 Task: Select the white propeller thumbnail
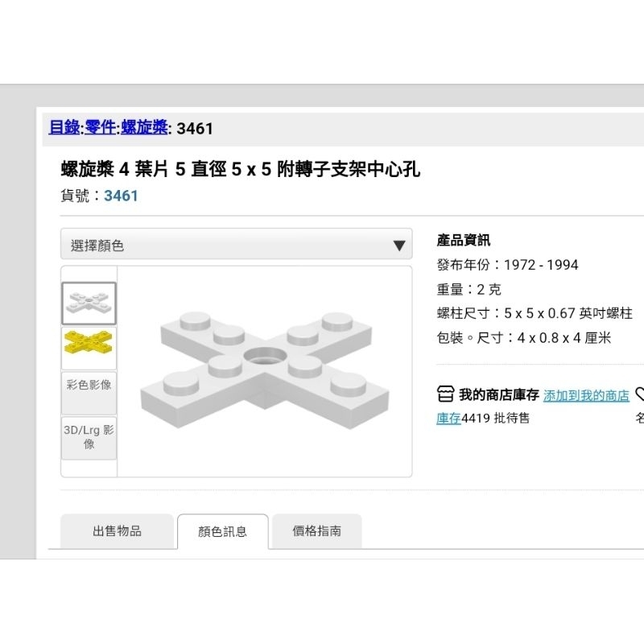tap(89, 303)
